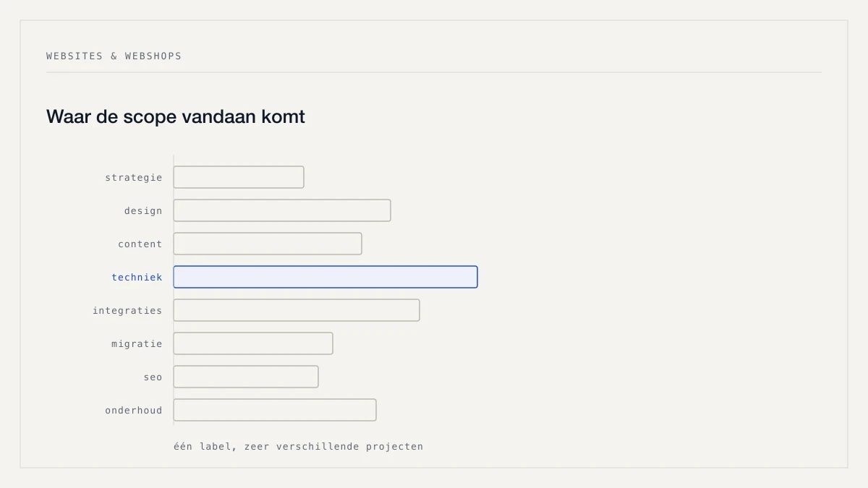The image size is (868, 488).
Task: Click the design label
Action: (x=143, y=210)
